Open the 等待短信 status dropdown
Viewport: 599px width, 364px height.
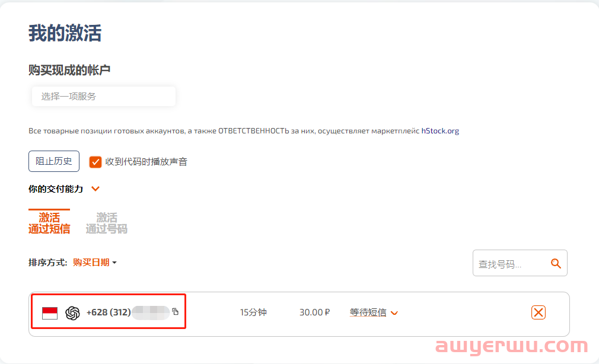[x=374, y=312]
